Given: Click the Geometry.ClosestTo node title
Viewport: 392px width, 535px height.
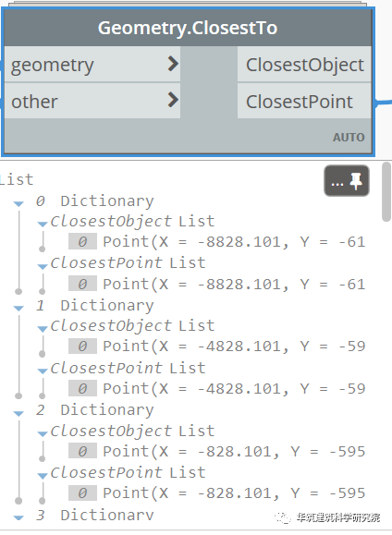Looking at the screenshot, I should click(x=188, y=28).
